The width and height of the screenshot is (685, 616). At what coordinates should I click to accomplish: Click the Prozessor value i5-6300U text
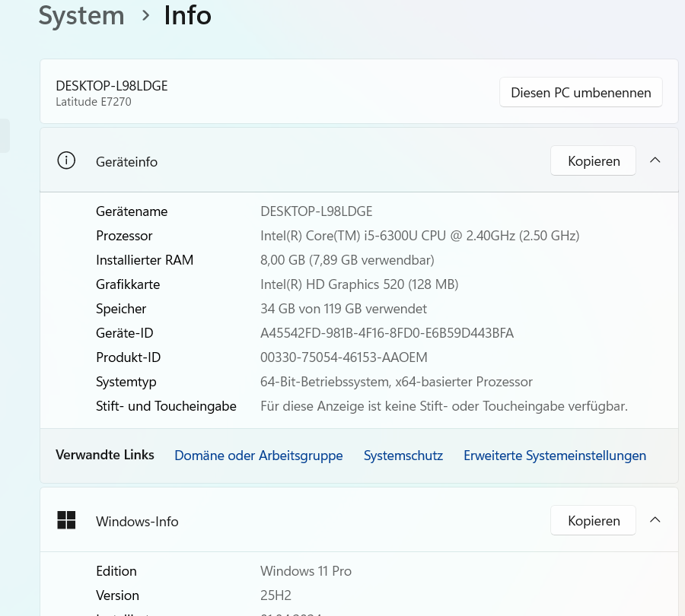coord(420,236)
